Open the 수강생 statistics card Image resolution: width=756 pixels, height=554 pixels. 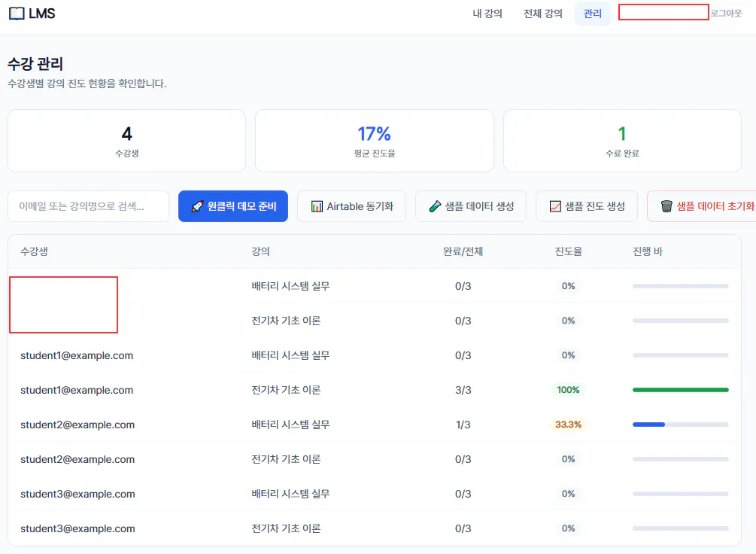pyautogui.click(x=126, y=141)
